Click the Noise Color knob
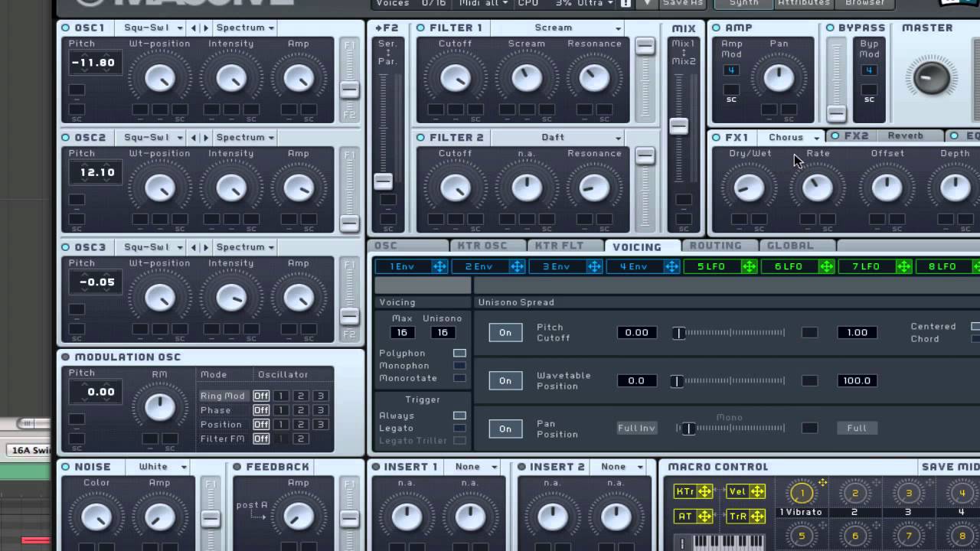This screenshot has height=551, width=980. pyautogui.click(x=96, y=517)
